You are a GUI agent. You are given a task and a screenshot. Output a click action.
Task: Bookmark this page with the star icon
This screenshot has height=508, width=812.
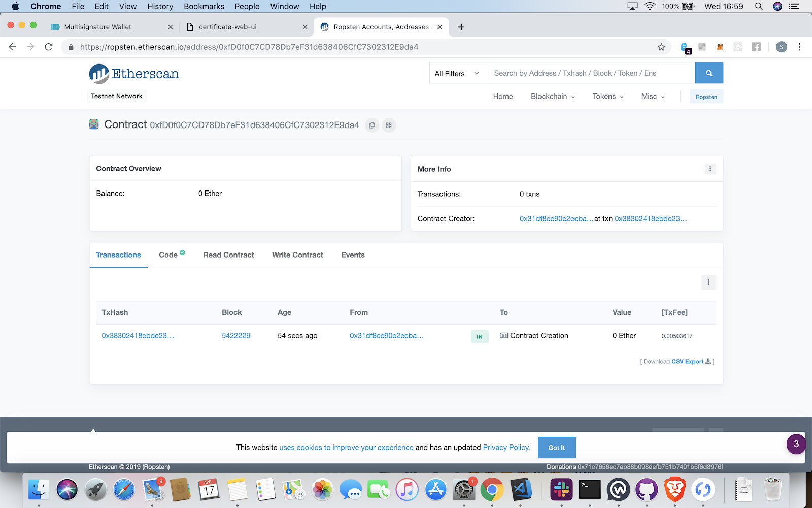point(661,47)
